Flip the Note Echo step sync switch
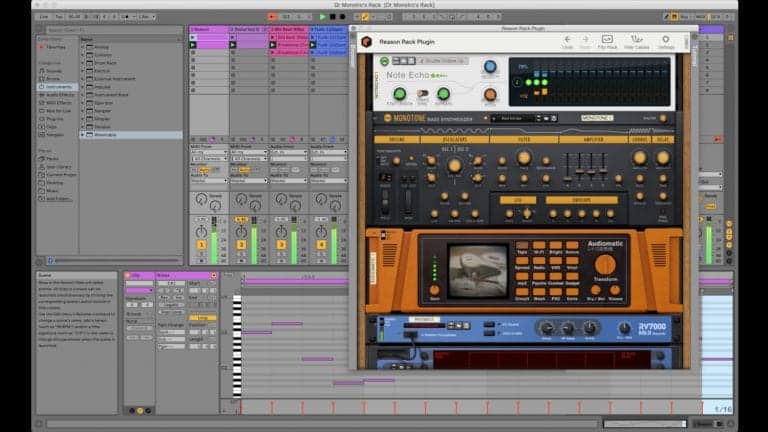The image size is (768, 432). 422,93
